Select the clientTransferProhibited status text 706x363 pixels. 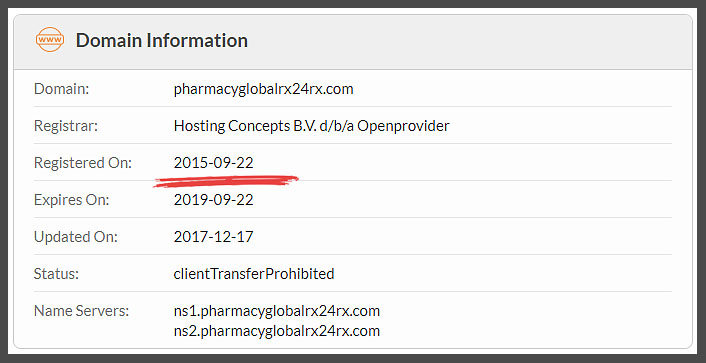pyautogui.click(x=254, y=273)
